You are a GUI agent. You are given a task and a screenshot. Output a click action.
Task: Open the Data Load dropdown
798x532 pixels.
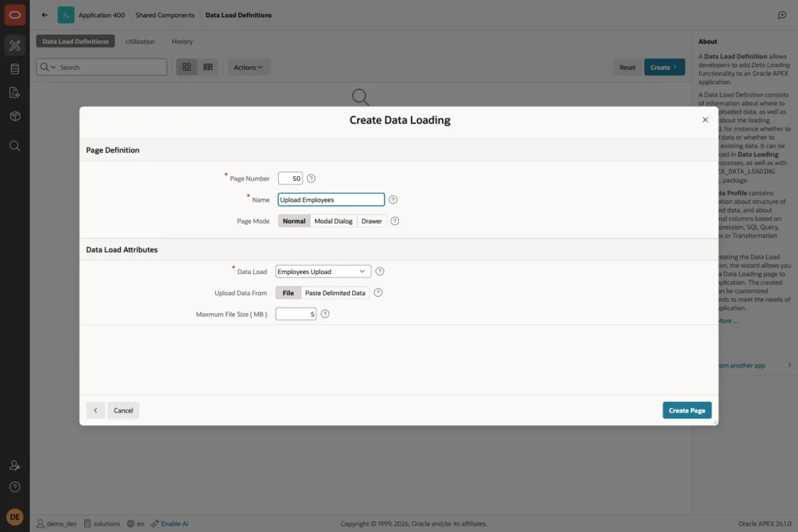point(323,272)
